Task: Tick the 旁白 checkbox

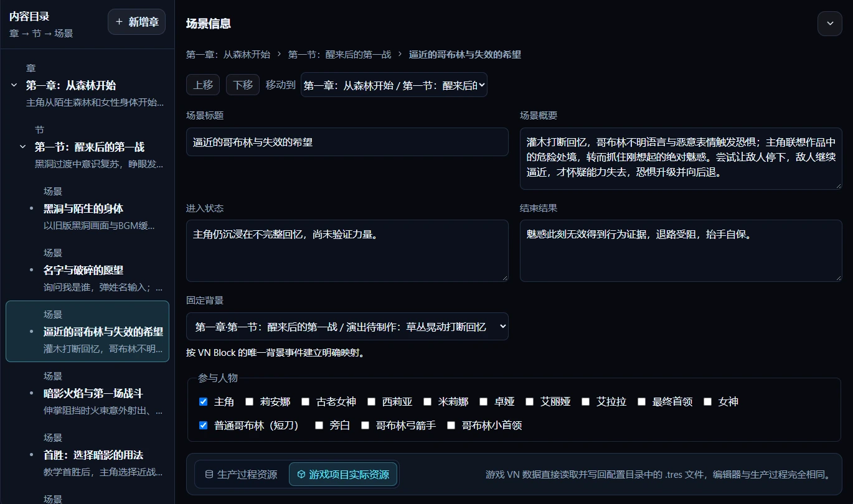Action: 319,426
